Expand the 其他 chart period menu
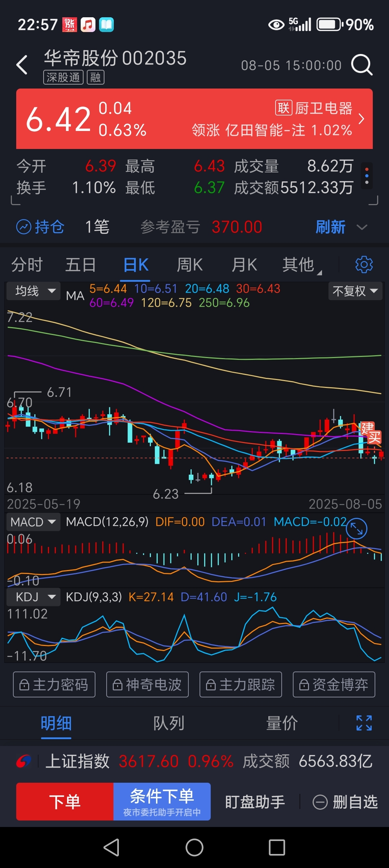389x868 pixels. coord(302,265)
